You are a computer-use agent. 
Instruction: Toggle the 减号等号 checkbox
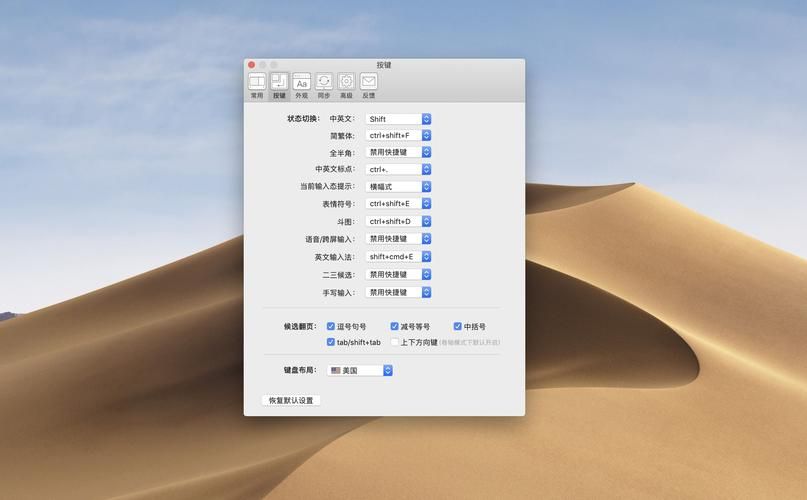coord(395,326)
